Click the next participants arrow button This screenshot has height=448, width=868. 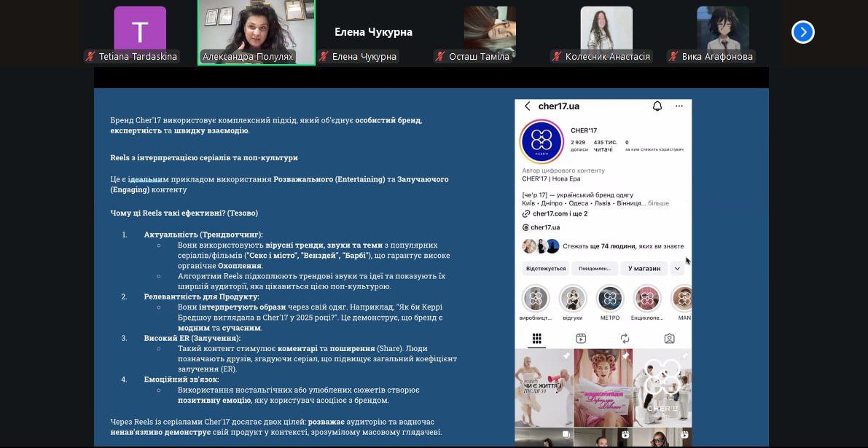point(802,32)
